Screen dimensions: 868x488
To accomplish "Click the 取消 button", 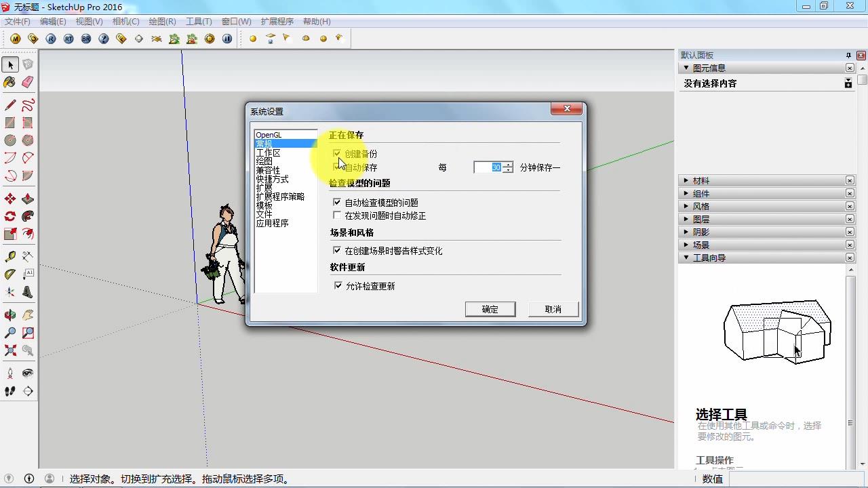I will tap(553, 309).
